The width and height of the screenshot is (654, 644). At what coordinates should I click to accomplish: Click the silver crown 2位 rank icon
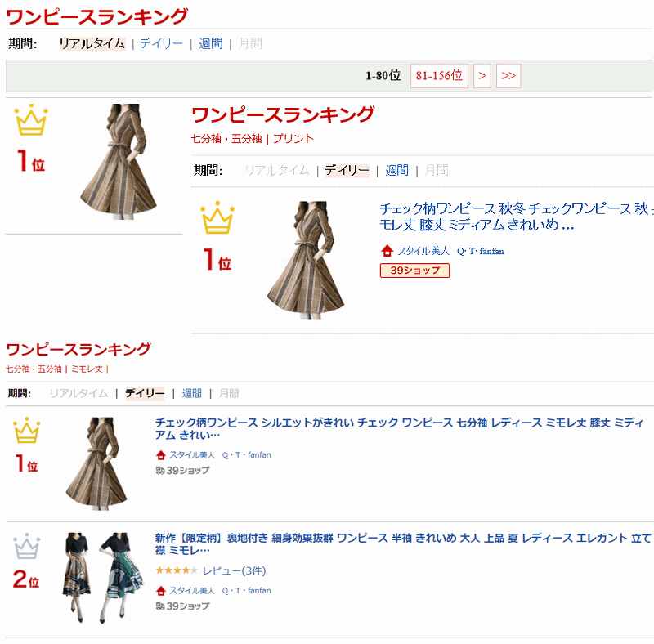pos(26,545)
